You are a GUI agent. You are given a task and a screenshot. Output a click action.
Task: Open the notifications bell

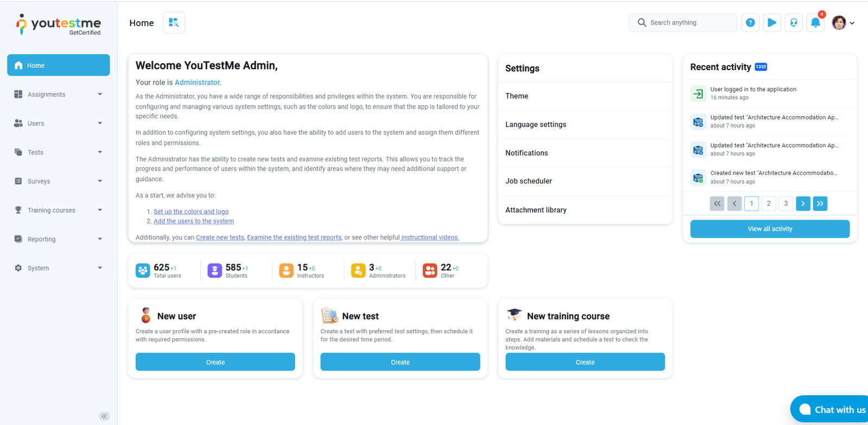(x=815, y=23)
